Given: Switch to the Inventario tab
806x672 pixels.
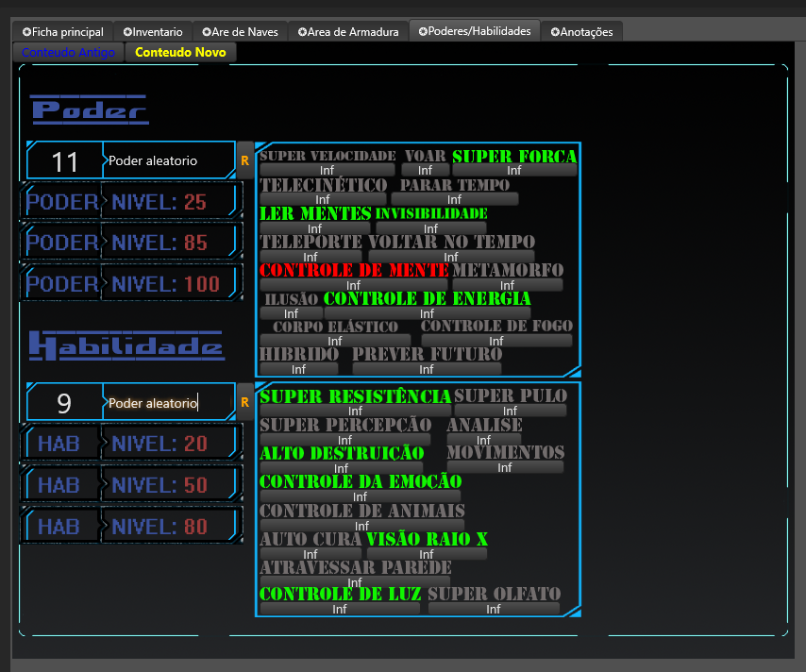Looking at the screenshot, I should coord(152,32).
